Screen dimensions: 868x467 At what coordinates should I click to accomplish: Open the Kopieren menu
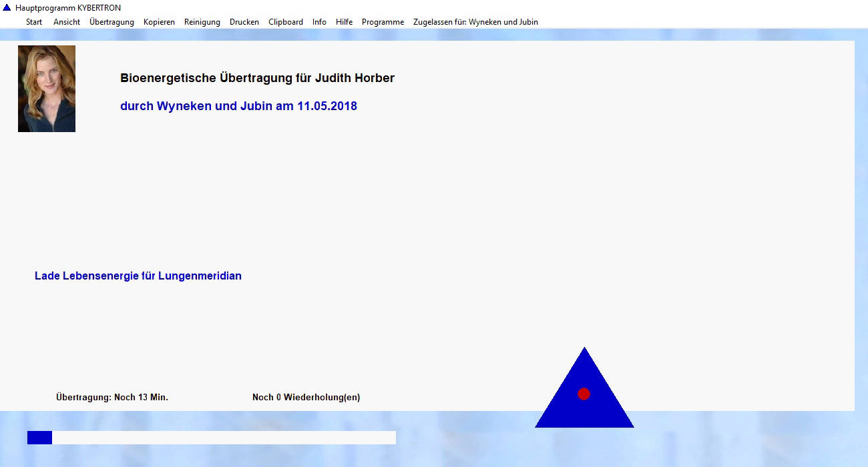[x=159, y=22]
